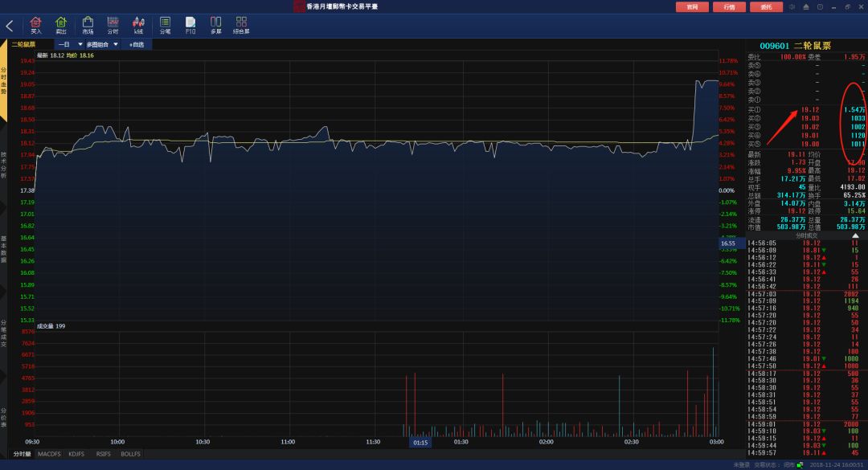Click the eject-shaped icon in title bar
The image size is (868, 470).
pos(806,6)
